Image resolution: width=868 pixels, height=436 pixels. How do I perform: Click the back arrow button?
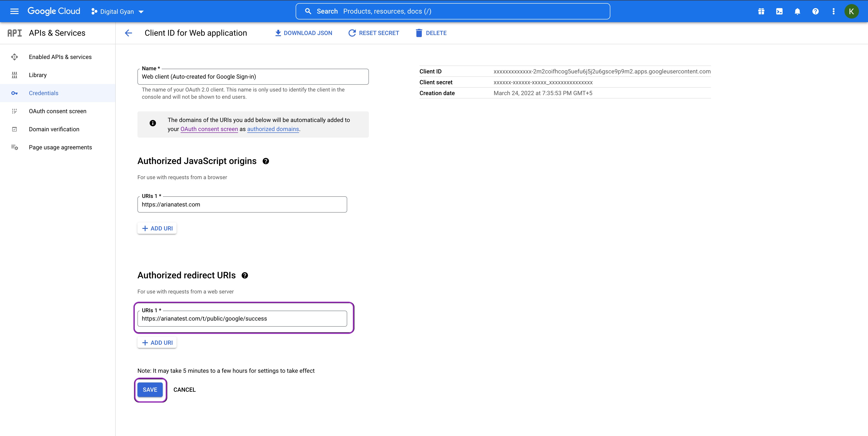pyautogui.click(x=128, y=33)
